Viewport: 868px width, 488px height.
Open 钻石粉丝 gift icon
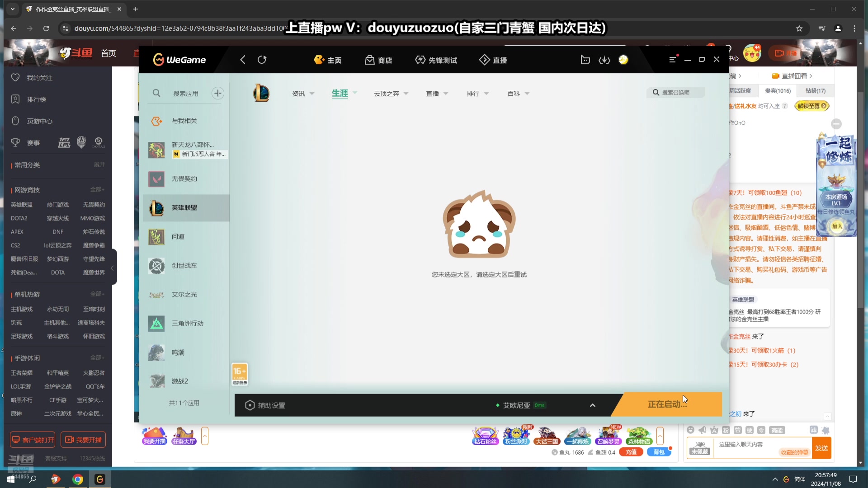tap(485, 436)
